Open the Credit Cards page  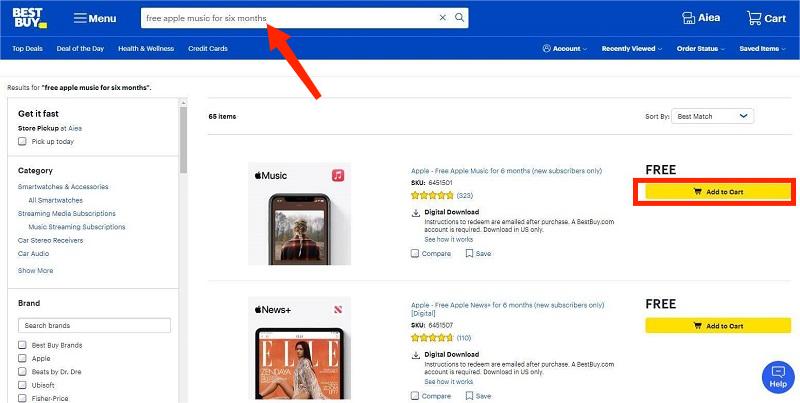(x=208, y=48)
